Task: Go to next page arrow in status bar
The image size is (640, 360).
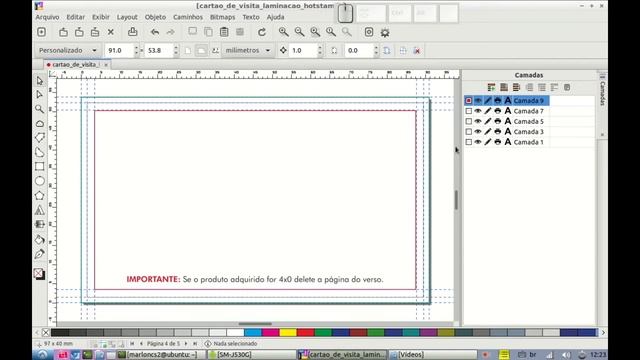Action: click(186, 344)
